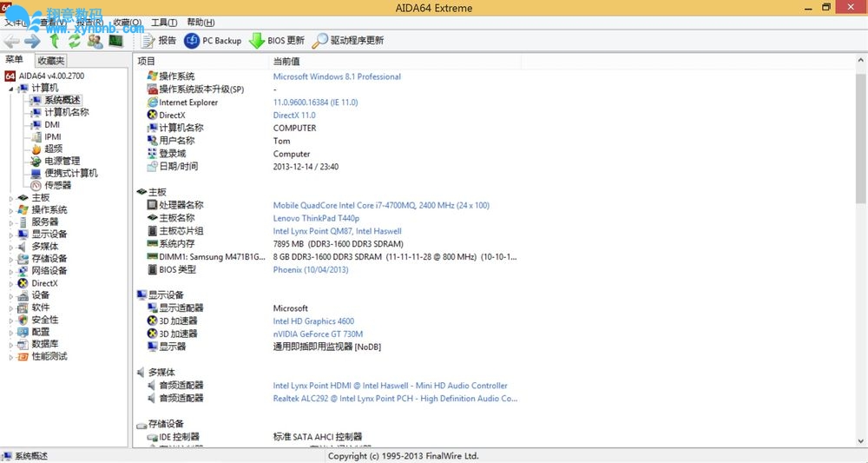Click 11.0.9600.16384 (IE 11.0) link

[x=316, y=103]
